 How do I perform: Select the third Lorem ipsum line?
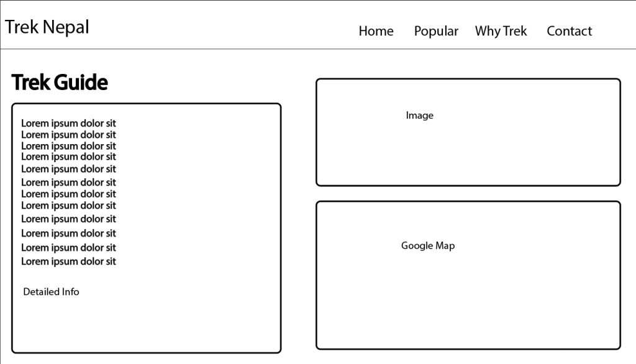pos(68,146)
